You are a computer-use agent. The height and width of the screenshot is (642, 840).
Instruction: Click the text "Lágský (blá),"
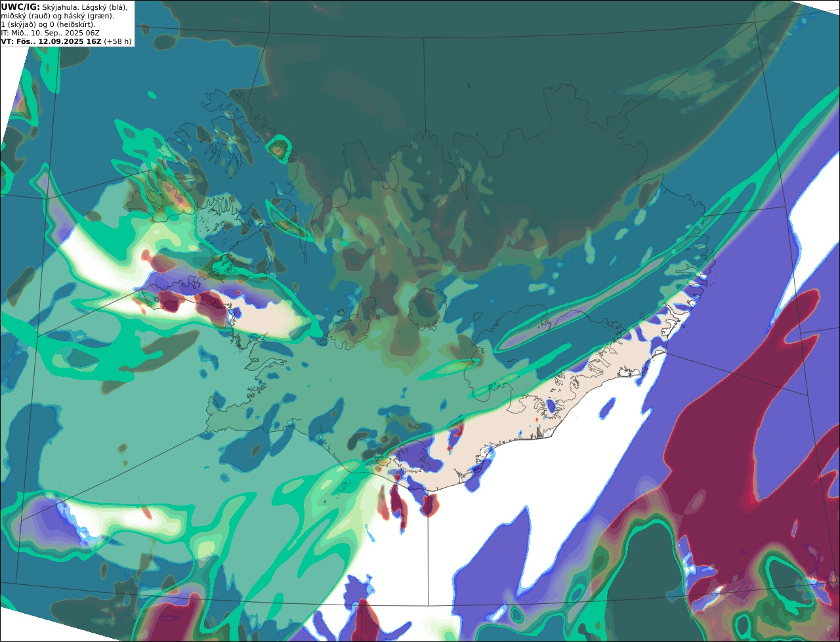pyautogui.click(x=104, y=8)
